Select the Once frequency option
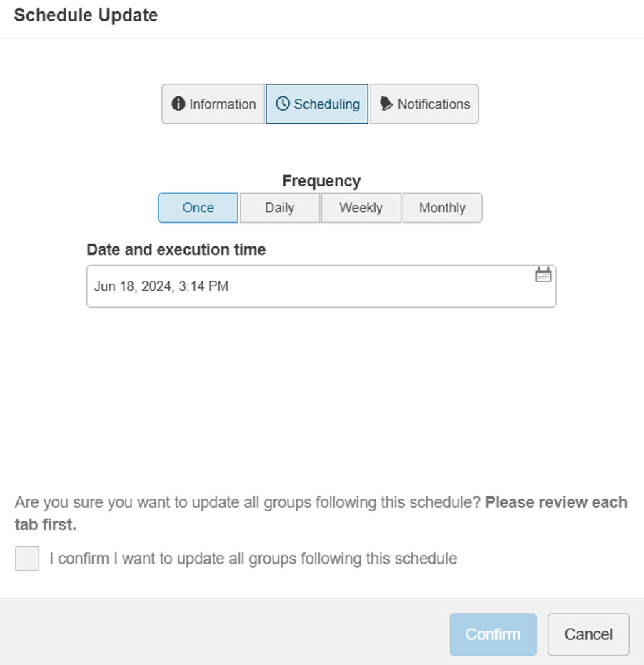 click(198, 208)
